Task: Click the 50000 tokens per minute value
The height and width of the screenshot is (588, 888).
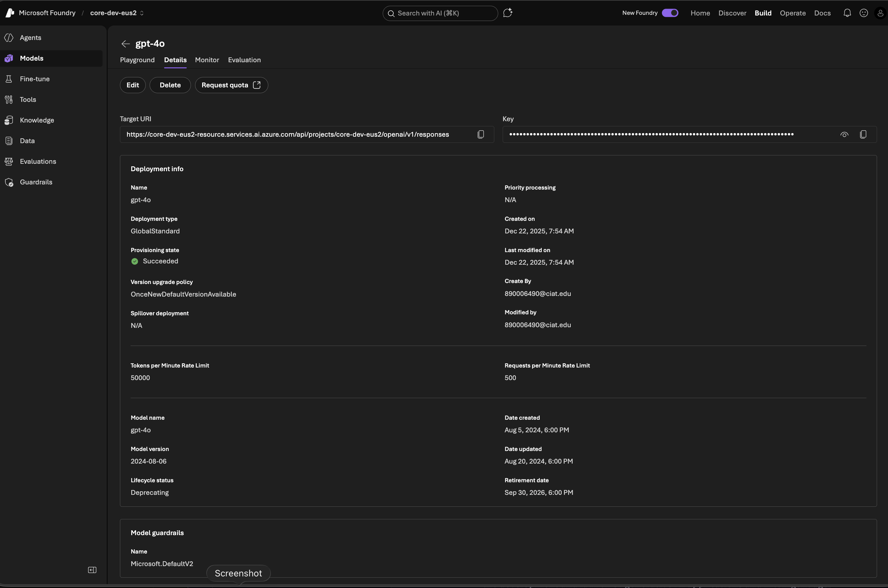Action: click(x=140, y=378)
